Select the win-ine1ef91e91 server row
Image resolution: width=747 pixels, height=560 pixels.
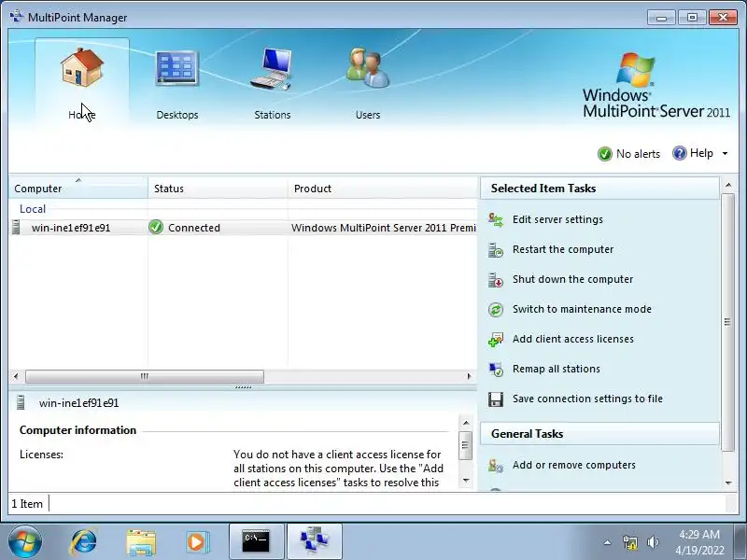pos(243,228)
